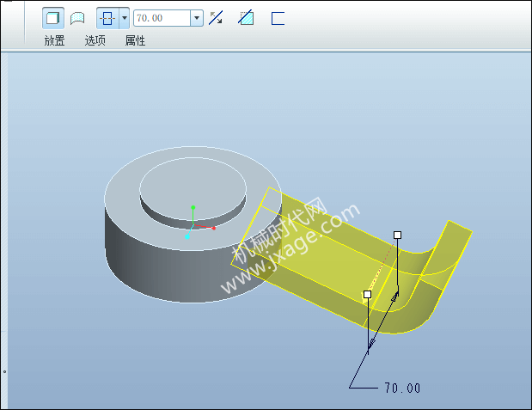The image size is (532, 410).
Task: Open the 属性 properties tab
Action: coord(136,40)
